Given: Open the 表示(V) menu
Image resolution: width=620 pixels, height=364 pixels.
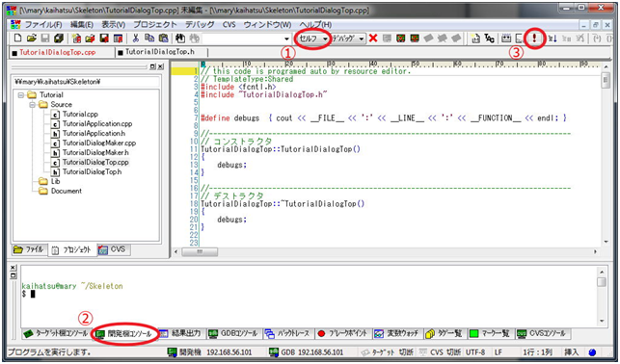Looking at the screenshot, I should pyautogui.click(x=114, y=24).
